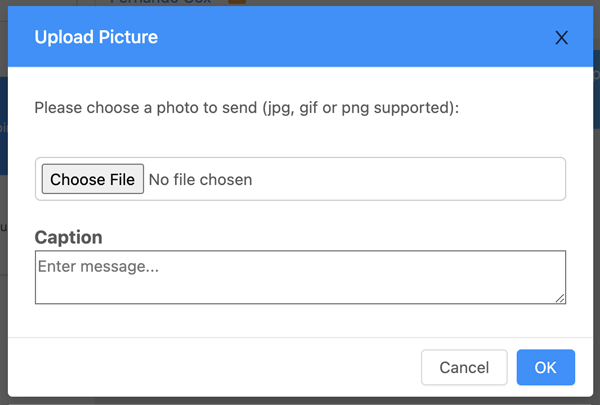Open the file picker via Choose File

point(92,180)
